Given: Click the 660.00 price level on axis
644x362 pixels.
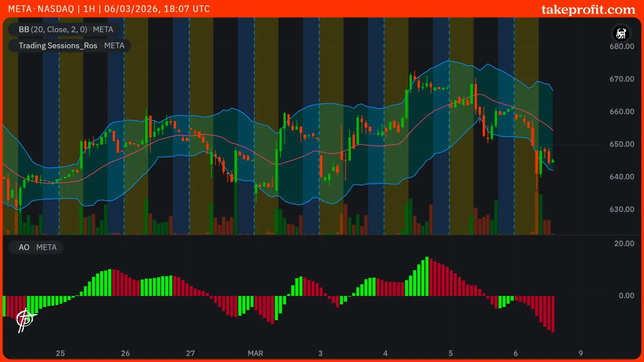Looking at the screenshot, I should click(622, 112).
